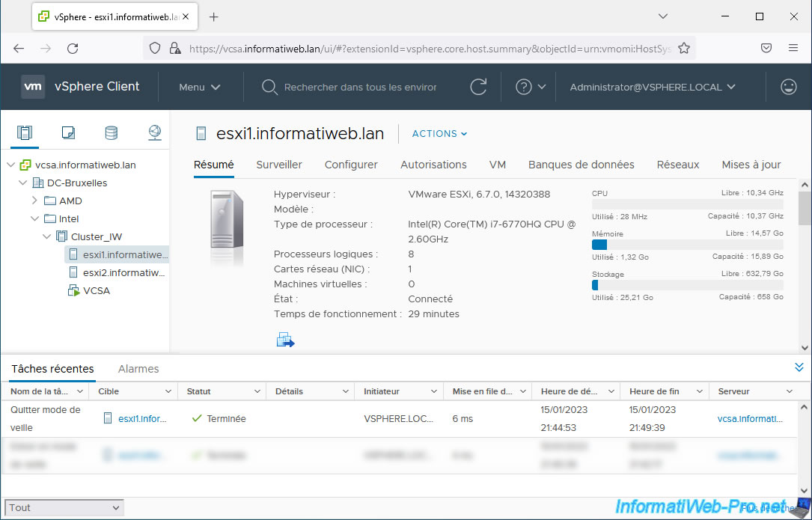Open the Networking inventory view
The image size is (812, 520).
[154, 133]
